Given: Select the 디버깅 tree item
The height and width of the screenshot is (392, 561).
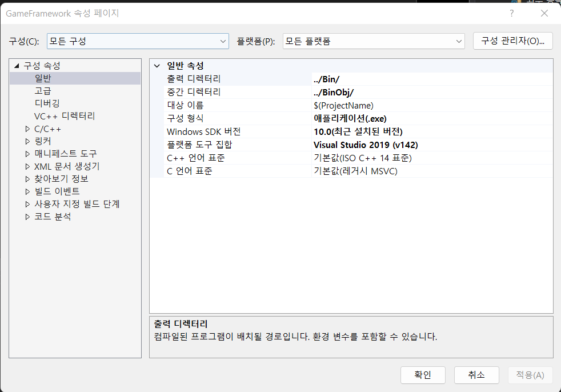Looking at the screenshot, I should 47,103.
